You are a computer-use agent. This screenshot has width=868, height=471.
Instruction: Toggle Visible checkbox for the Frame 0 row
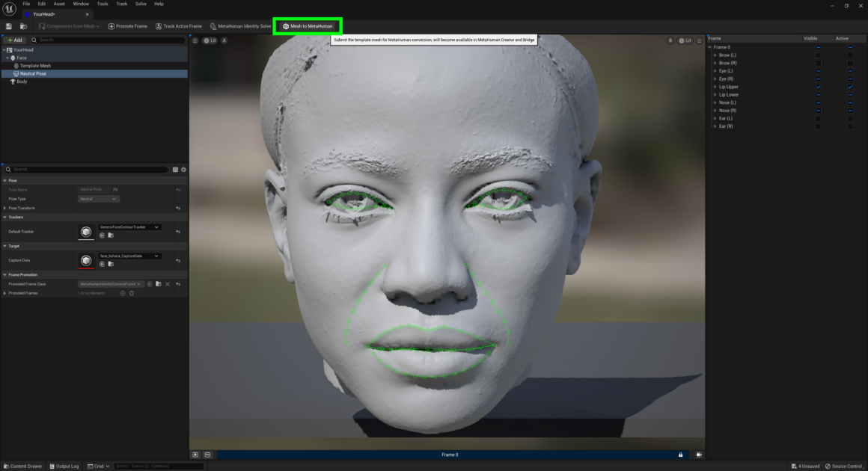pyautogui.click(x=818, y=48)
